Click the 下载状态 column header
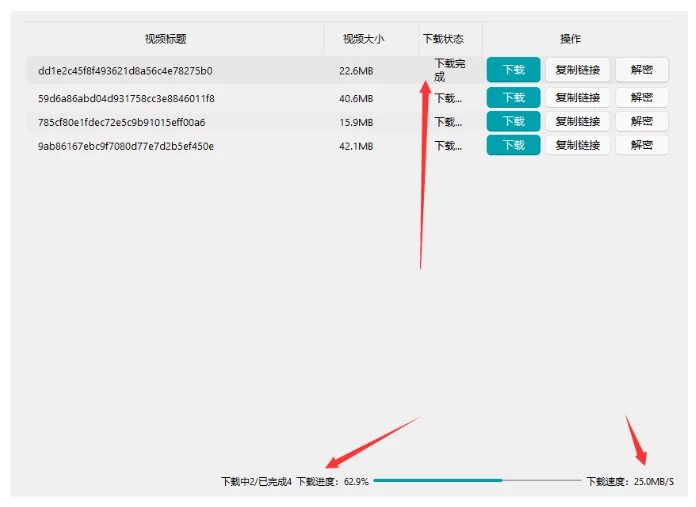The height and width of the screenshot is (507, 696). pos(443,39)
